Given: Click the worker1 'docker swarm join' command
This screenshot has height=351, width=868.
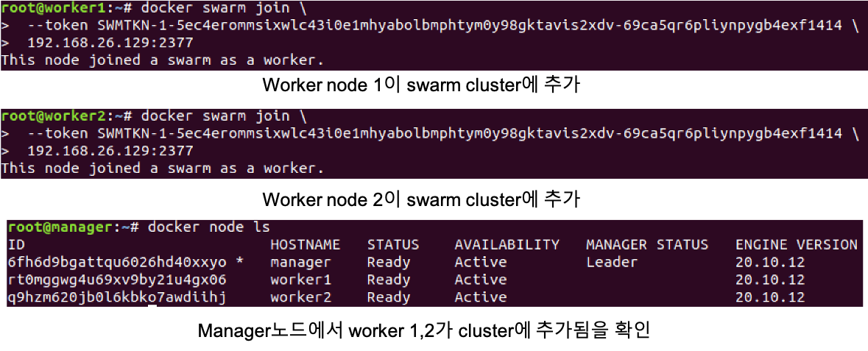Looking at the screenshot, I should click(x=224, y=8).
